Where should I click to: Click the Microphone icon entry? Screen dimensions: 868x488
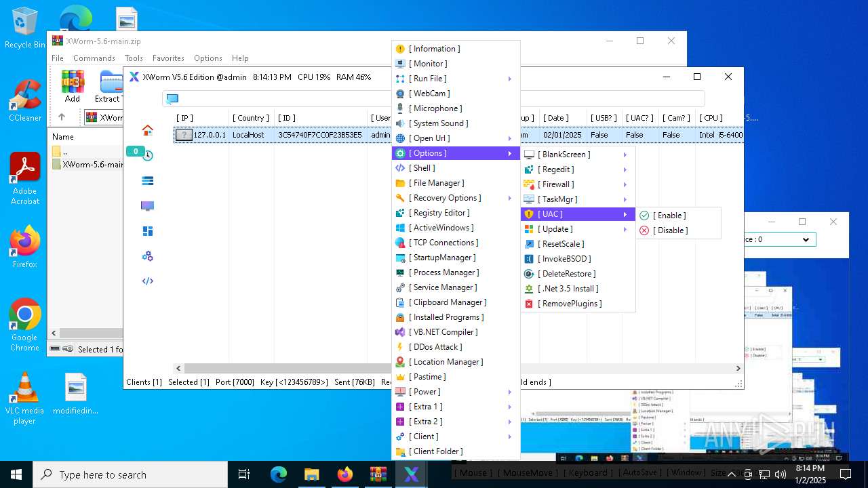pyautogui.click(x=400, y=108)
